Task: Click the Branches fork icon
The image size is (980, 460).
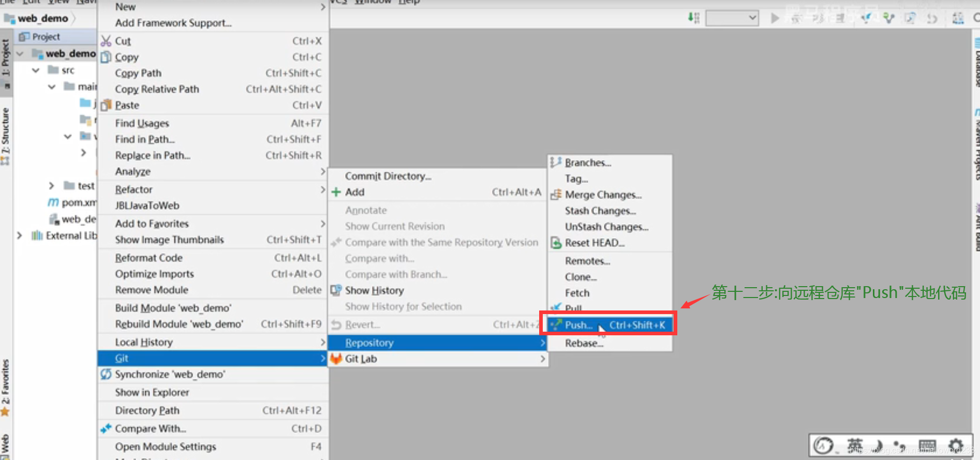Action: coord(556,162)
